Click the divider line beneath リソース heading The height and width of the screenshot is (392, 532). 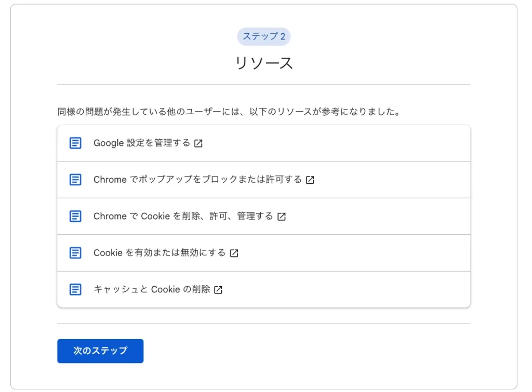point(263,85)
